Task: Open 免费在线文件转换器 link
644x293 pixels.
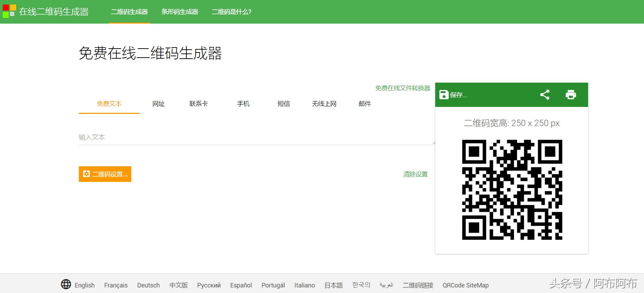Action: 403,88
